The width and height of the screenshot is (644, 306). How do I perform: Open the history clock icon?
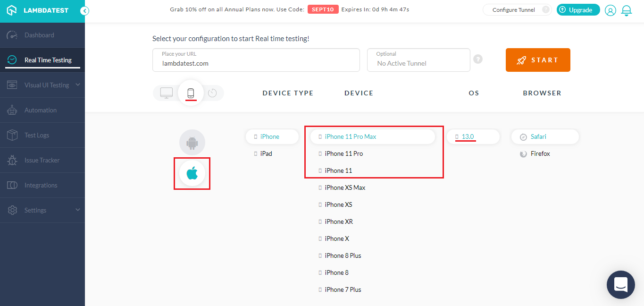pyautogui.click(x=212, y=93)
